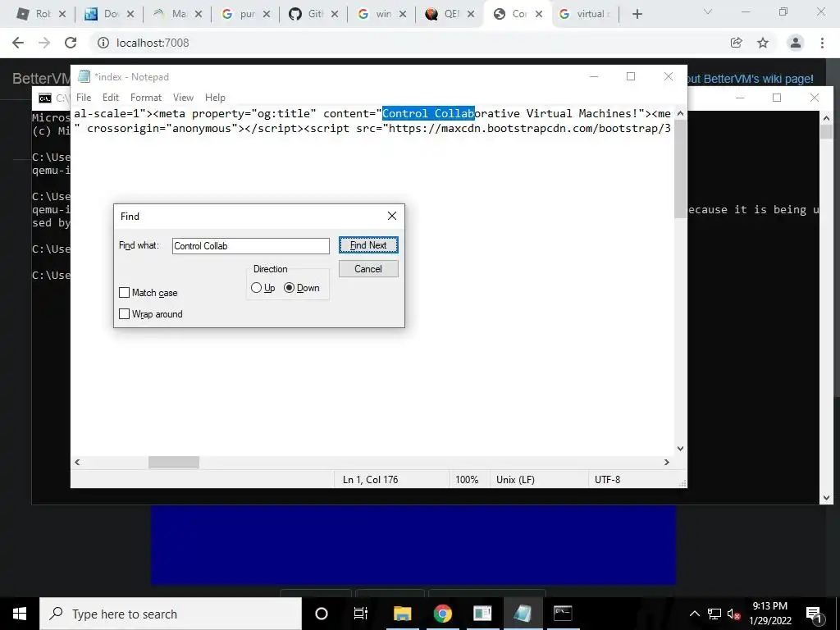Viewport: 840px width, 630px height.
Task: Switch to the Google 'virtual' tab
Action: click(584, 14)
